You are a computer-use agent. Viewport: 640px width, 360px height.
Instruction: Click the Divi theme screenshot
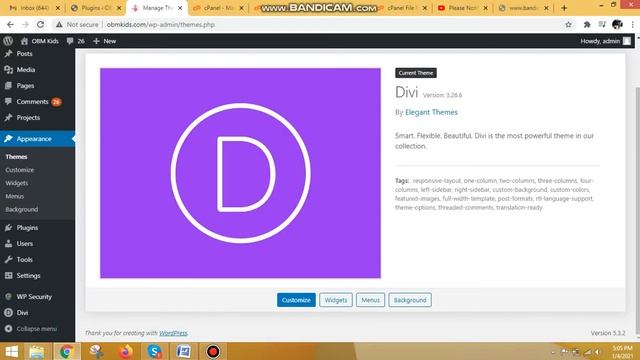(x=240, y=173)
